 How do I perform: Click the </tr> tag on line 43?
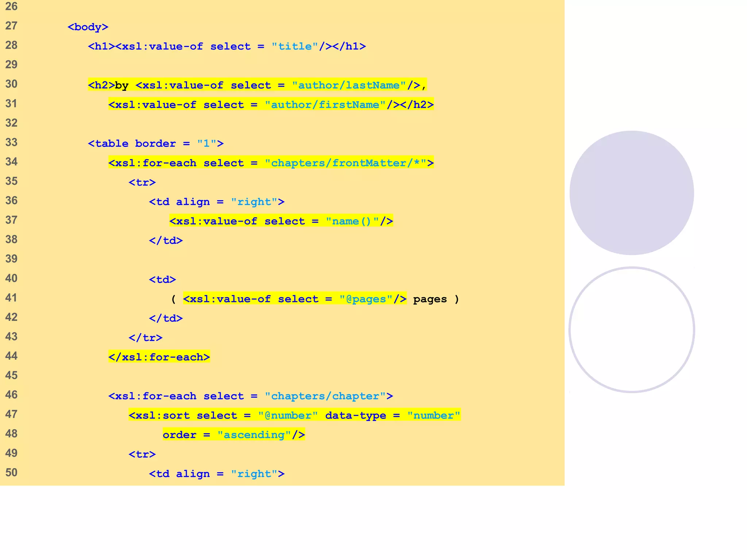pos(146,338)
